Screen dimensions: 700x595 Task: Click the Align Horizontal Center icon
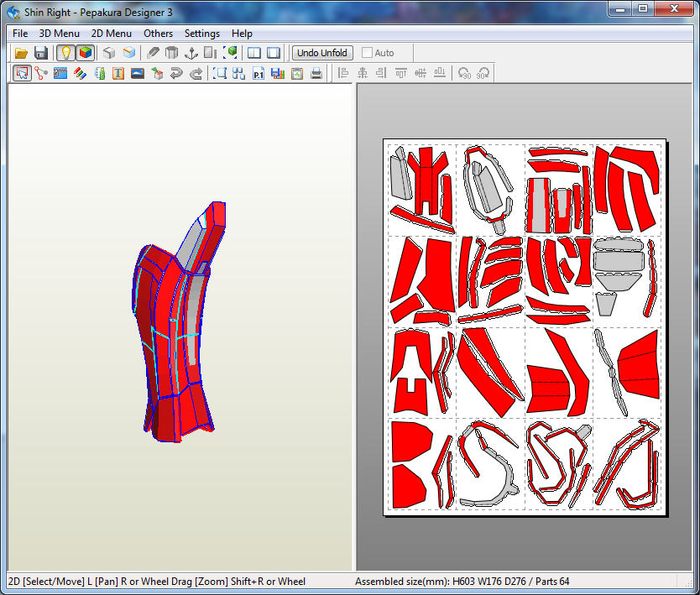click(x=363, y=73)
